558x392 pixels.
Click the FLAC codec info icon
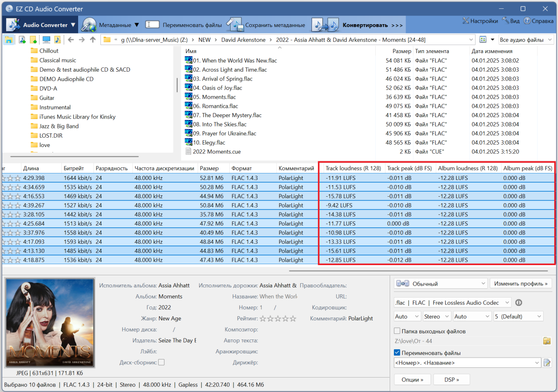[x=518, y=303]
